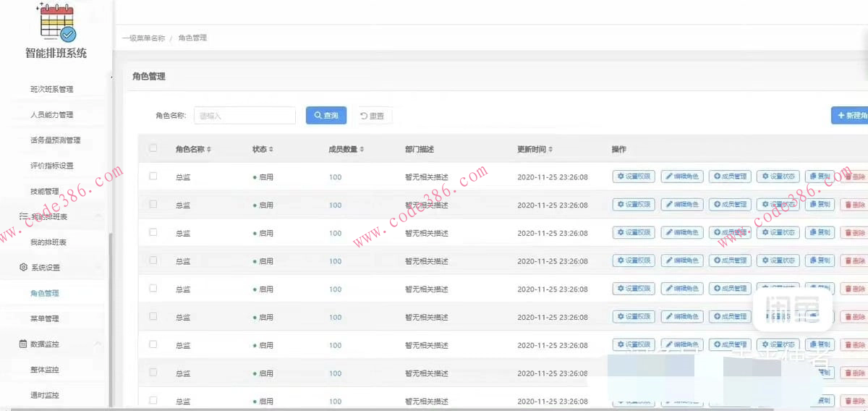Screen dimensions: 868x411
Task: Click the sidebar vertical scrollbar
Action: pos(111,318)
